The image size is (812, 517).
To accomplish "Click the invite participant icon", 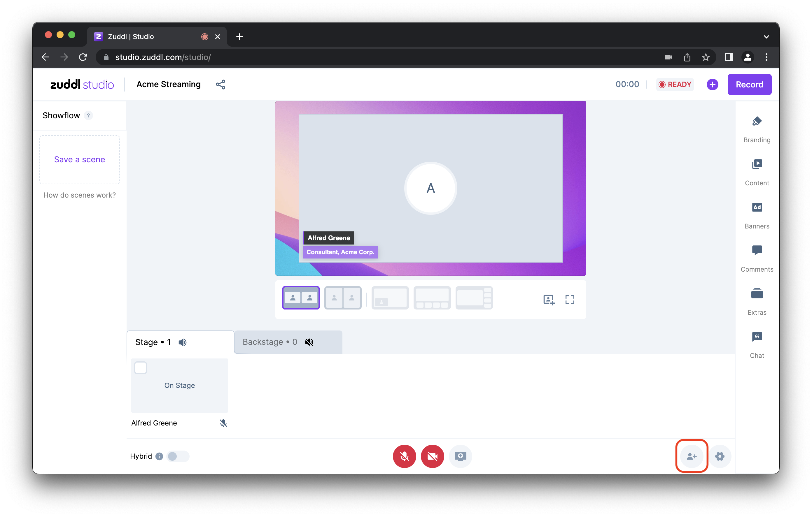I will click(x=691, y=456).
